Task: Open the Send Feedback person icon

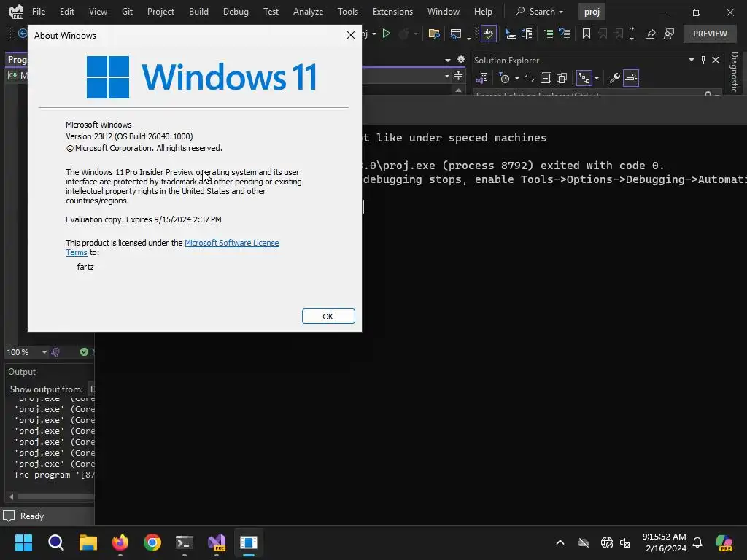Action: [x=669, y=34]
